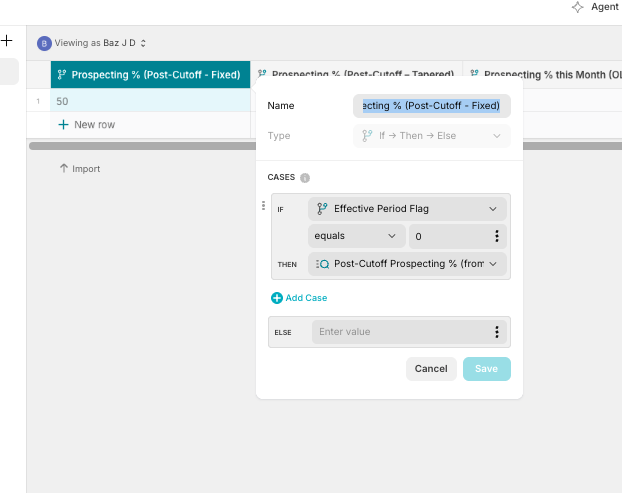Viewport: 622px width, 493px height.
Task: Click the plus icon beside New row
Action: (x=63, y=125)
